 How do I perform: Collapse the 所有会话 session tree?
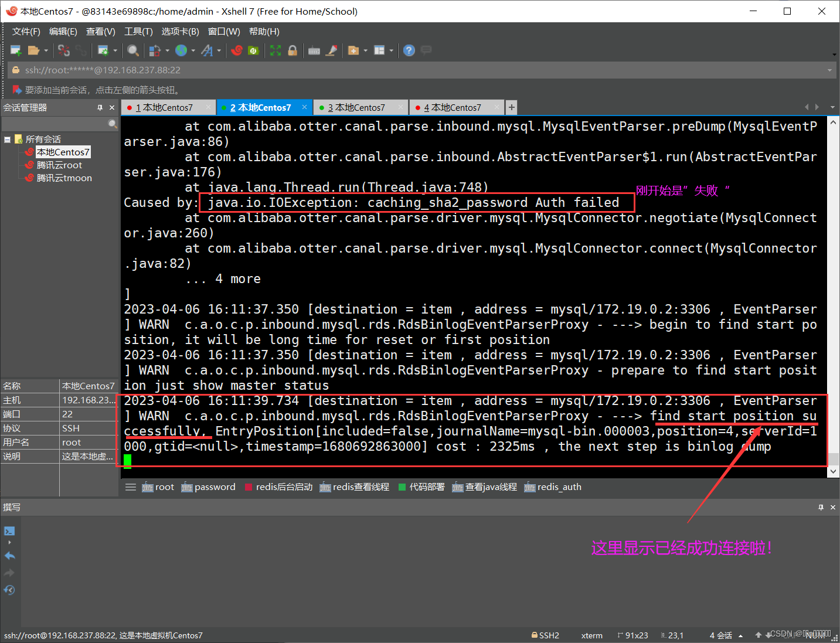(8, 139)
